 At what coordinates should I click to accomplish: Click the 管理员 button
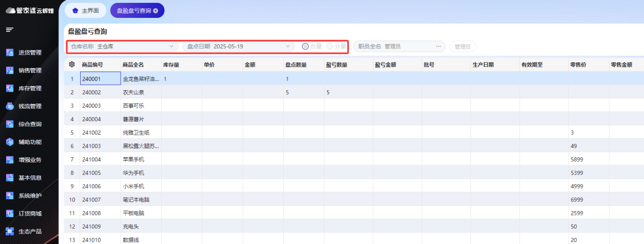(462, 47)
